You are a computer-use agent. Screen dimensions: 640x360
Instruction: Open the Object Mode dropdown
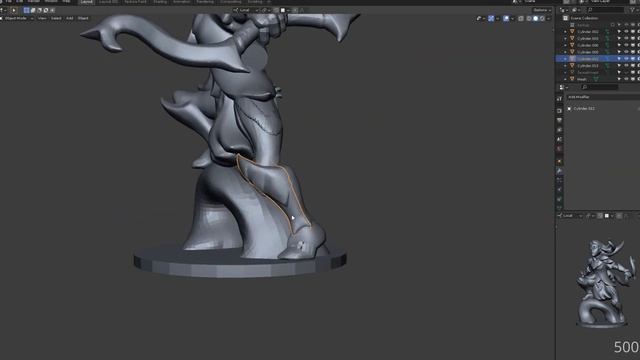pos(17,18)
